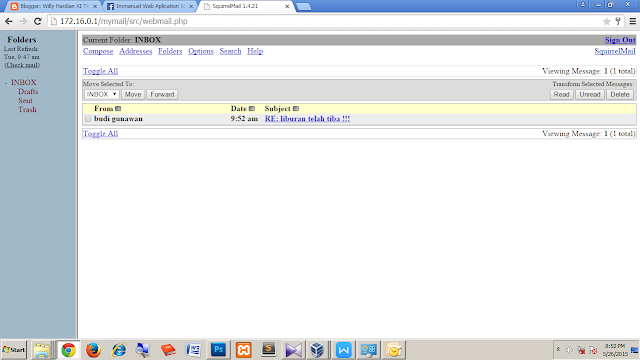640x360 pixels.
Task: Click the SquirrelMail link at top right
Action: [615, 51]
